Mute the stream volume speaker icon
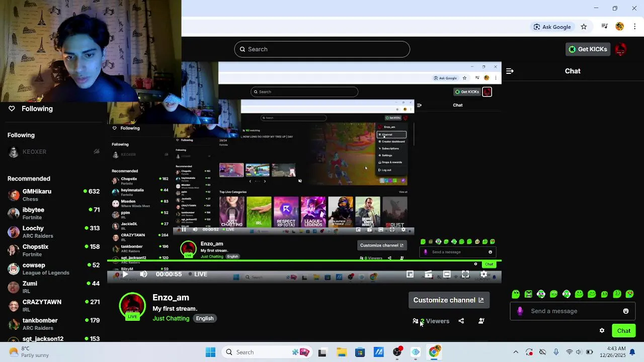Image resolution: width=644 pixels, height=362 pixels. 143,274
